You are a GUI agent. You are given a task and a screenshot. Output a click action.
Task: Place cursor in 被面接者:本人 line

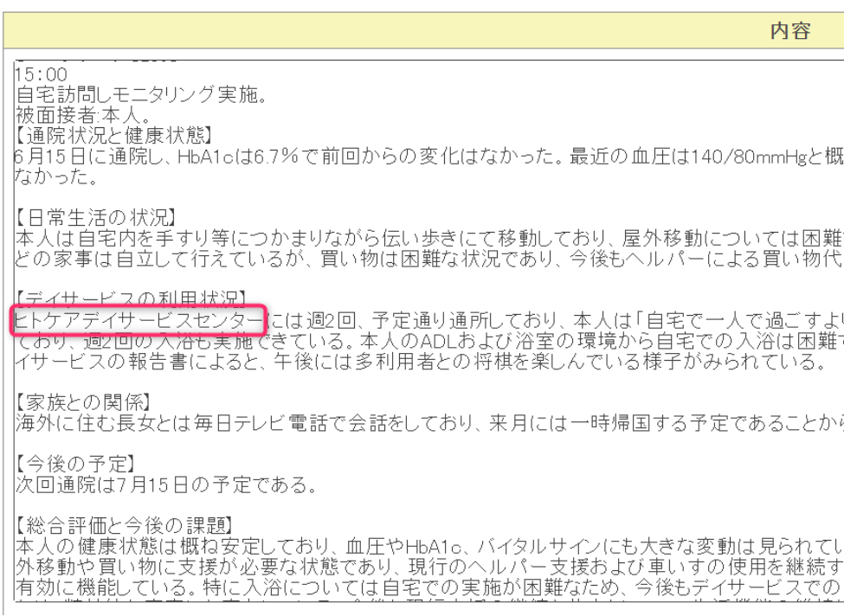point(73,115)
